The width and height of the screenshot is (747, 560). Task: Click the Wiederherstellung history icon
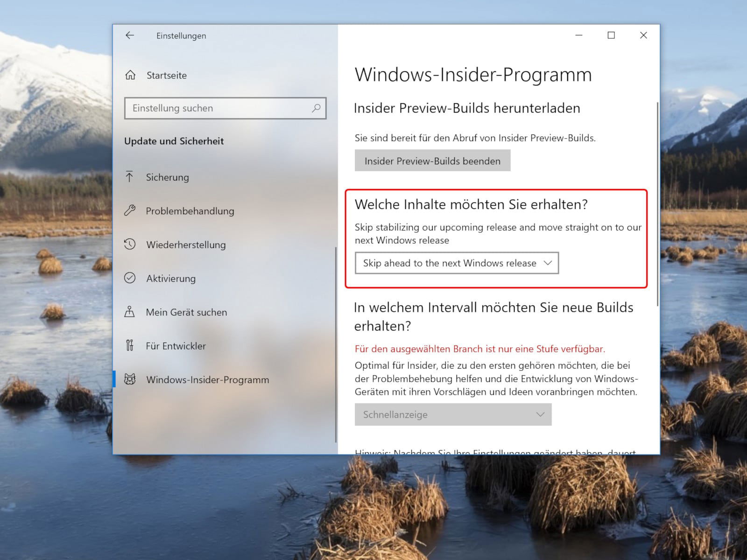[130, 244]
